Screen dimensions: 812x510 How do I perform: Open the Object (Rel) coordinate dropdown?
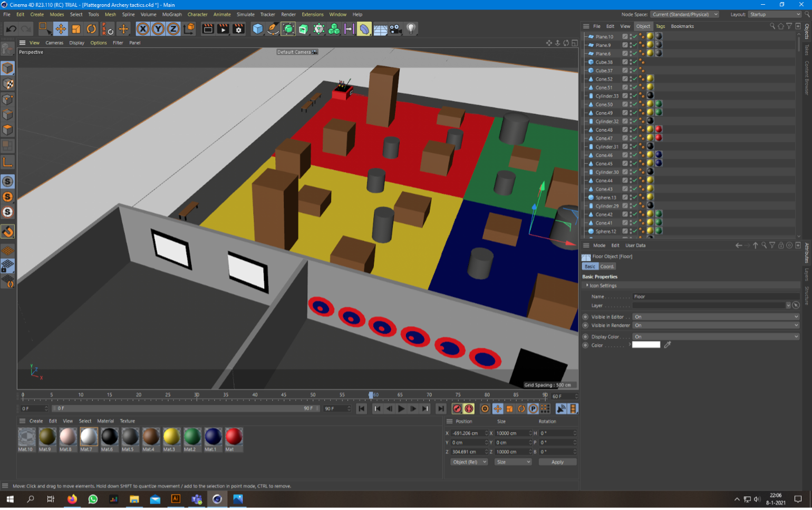469,462
